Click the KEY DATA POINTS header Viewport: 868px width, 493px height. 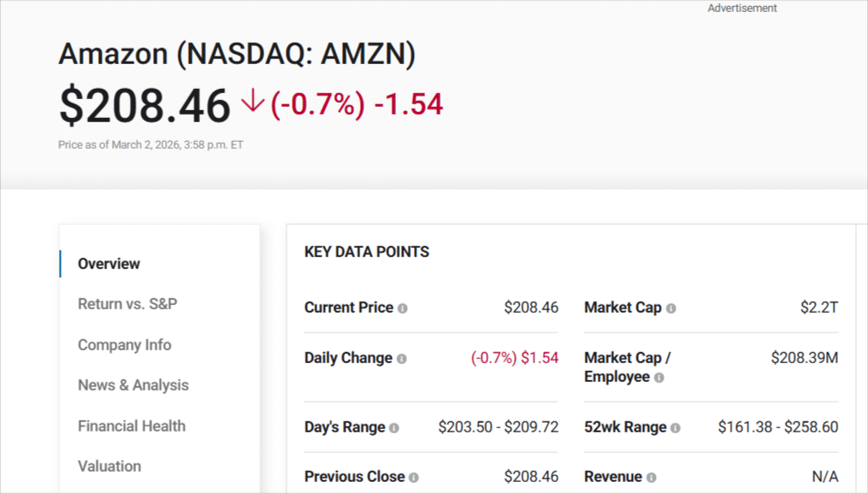point(366,252)
